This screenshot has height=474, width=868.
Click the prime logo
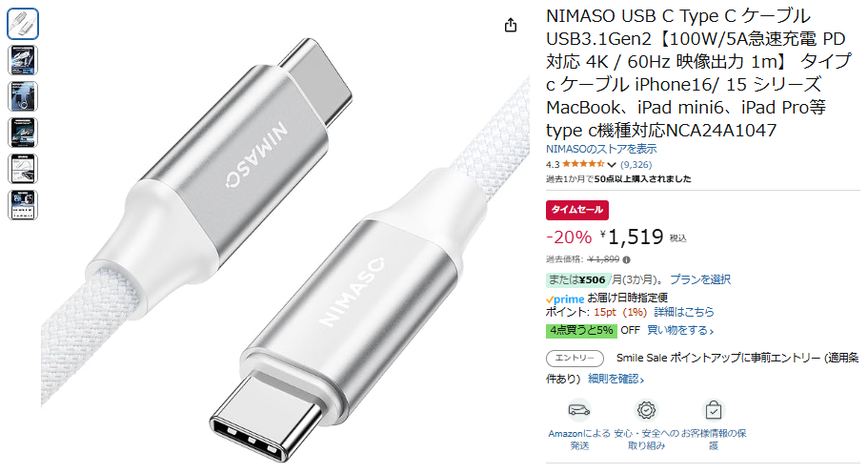tap(565, 299)
